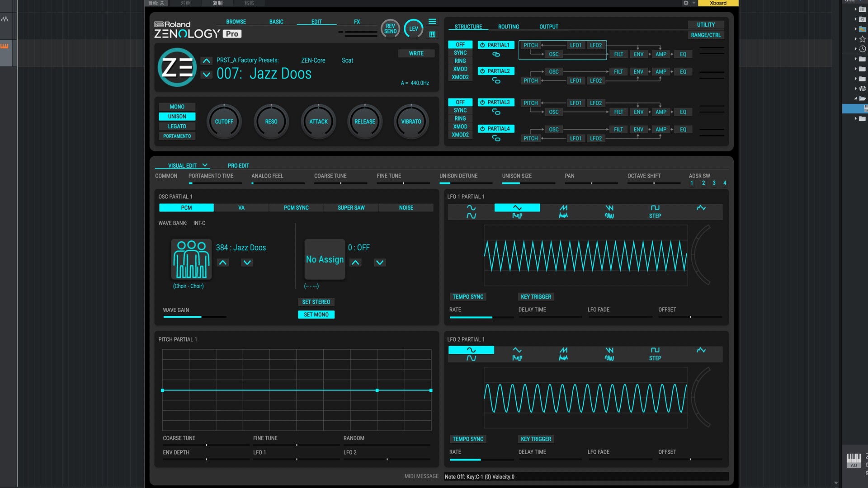This screenshot has height=488, width=868.
Task: Click SET STEREO button
Action: coord(316,302)
